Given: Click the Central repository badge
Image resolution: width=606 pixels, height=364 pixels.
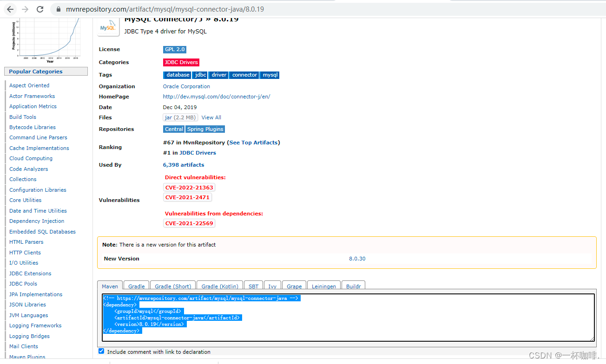Looking at the screenshot, I should [x=174, y=129].
